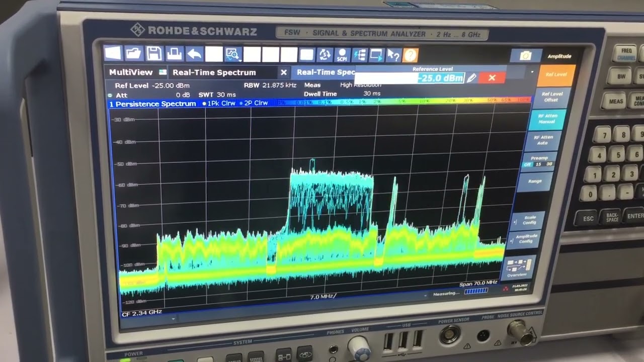Tap the SWT 30 ms readout

[x=217, y=95]
